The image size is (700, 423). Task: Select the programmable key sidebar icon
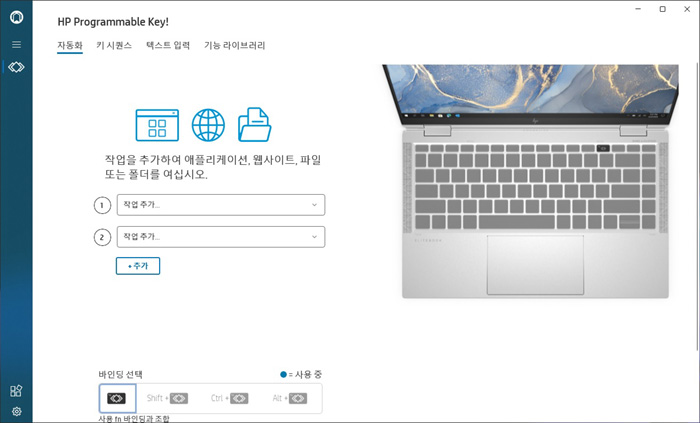pyautogui.click(x=16, y=67)
